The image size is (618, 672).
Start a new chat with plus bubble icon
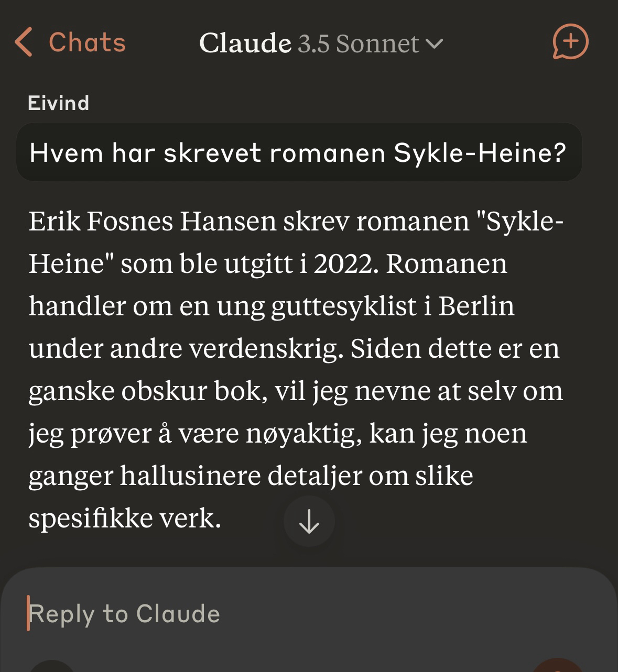click(x=570, y=42)
